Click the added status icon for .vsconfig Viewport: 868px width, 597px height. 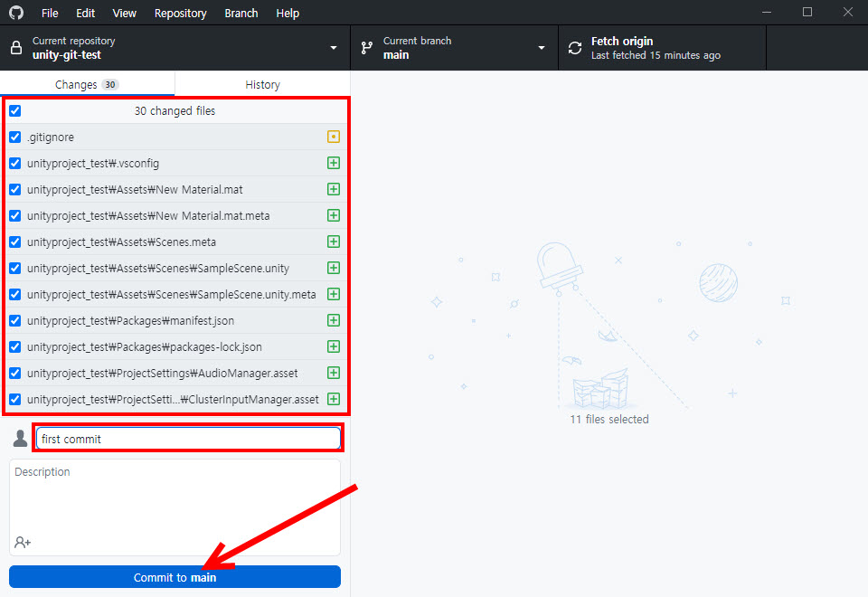pyautogui.click(x=334, y=163)
